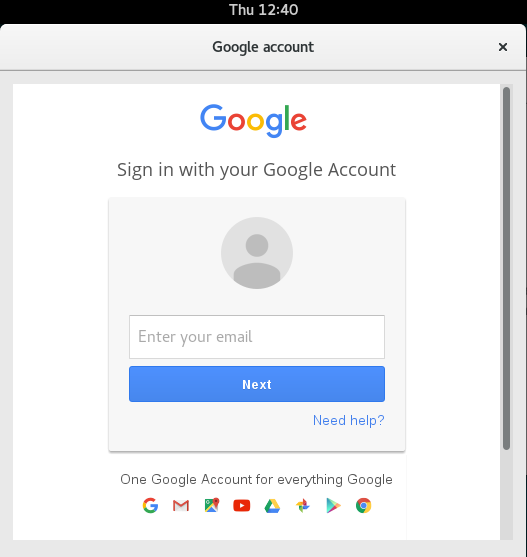Click the vertical scrollbar thumb
The image size is (527, 557).
[506, 269]
